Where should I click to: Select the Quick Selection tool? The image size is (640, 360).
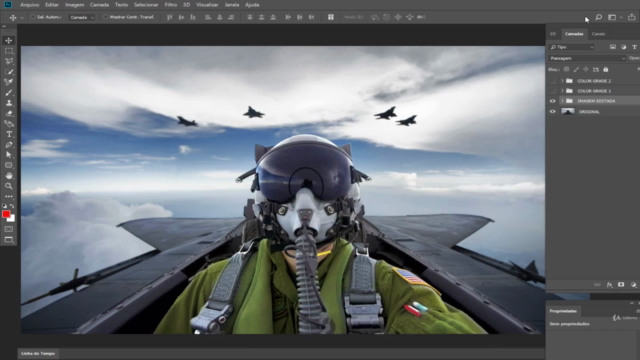point(9,72)
